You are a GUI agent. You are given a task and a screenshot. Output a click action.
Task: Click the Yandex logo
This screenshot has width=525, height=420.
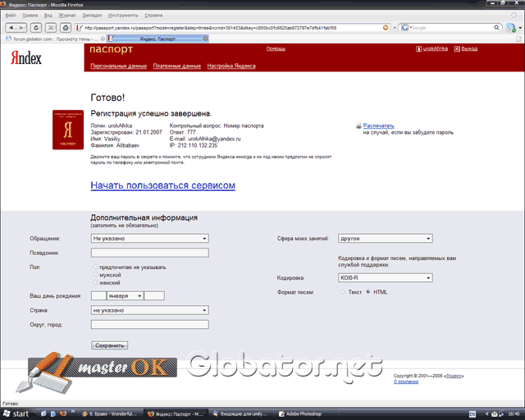[26, 58]
